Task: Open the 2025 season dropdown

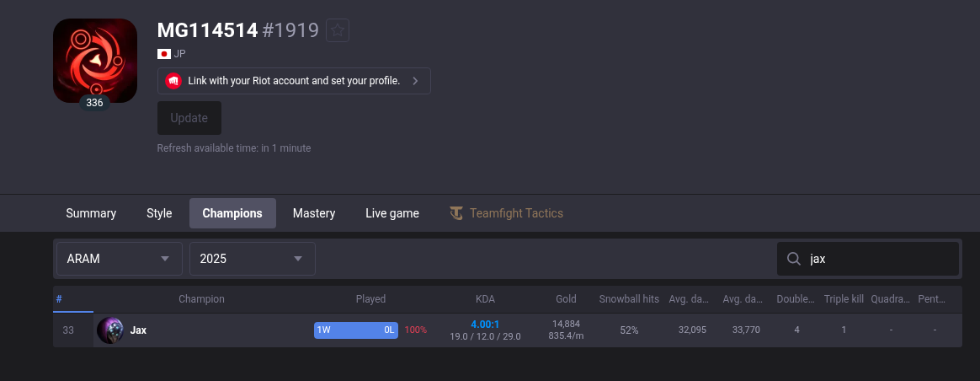Action: (x=253, y=259)
